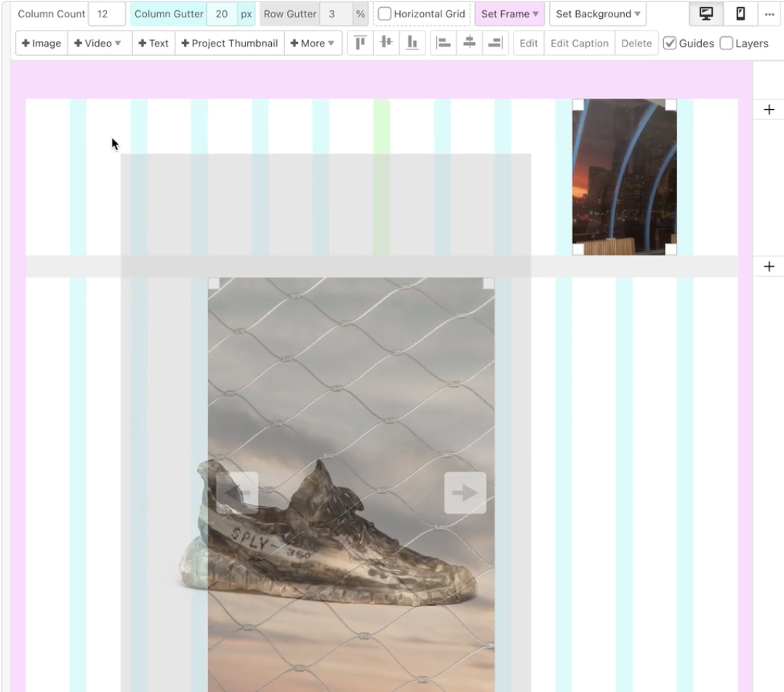Enable the Horizontal Grid checkbox
Screen dimensions: 784x692
point(385,14)
